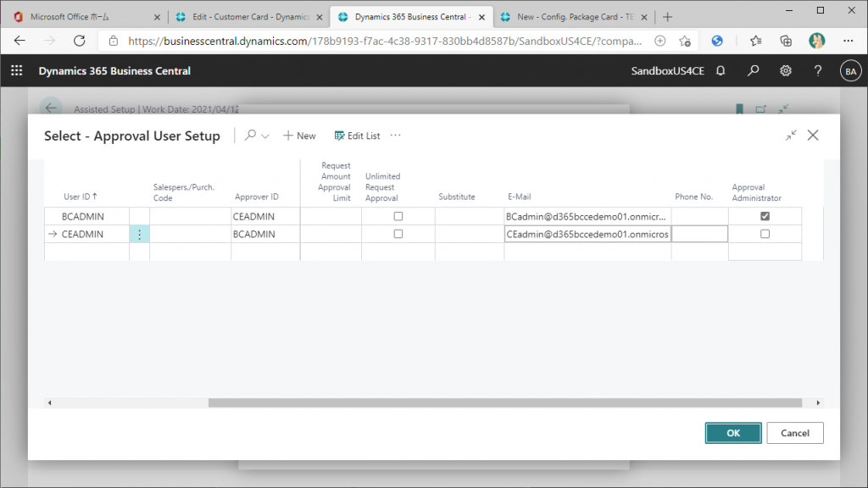Go back from Assisted Setup page
The height and width of the screenshot is (488, 868).
coord(51,108)
